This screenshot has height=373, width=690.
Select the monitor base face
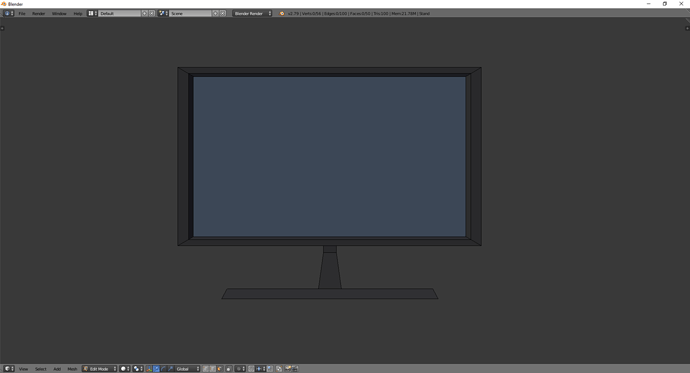330,294
